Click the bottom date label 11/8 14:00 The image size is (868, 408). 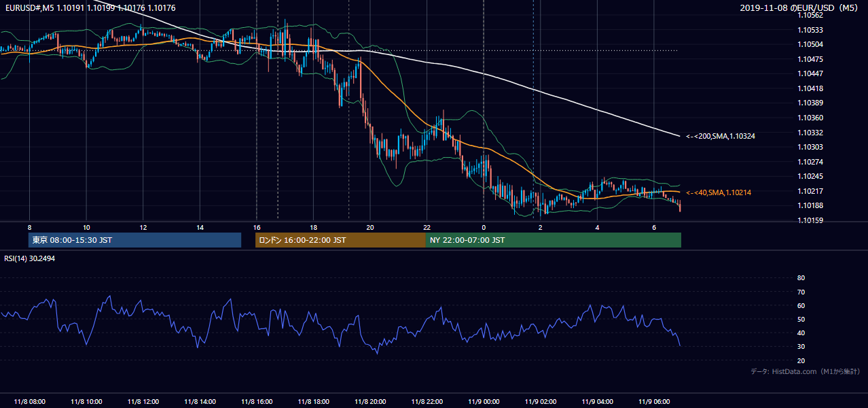(200, 402)
